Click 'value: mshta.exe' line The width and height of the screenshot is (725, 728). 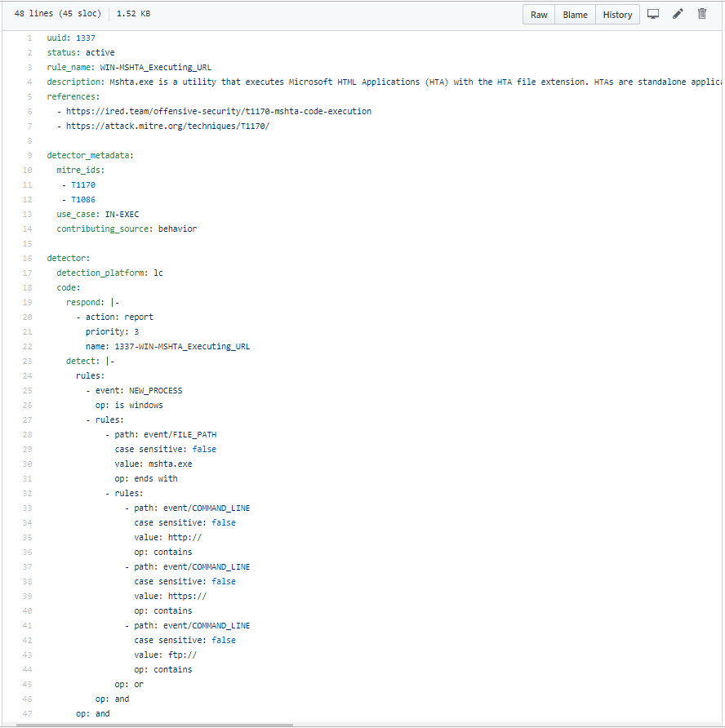pos(153,464)
